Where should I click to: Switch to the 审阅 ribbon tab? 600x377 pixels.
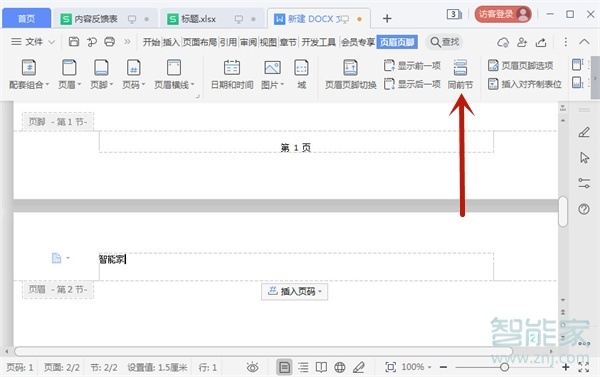pos(248,42)
